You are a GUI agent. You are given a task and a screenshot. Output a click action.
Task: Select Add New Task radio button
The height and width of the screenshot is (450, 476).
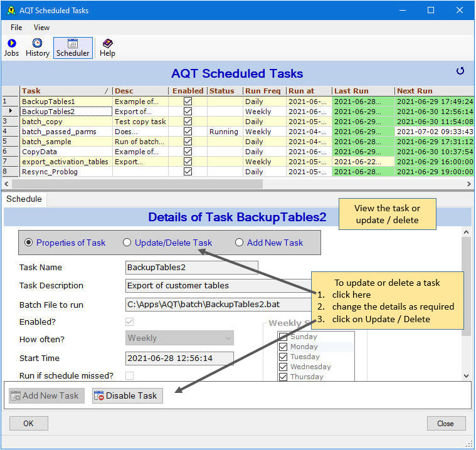point(239,243)
